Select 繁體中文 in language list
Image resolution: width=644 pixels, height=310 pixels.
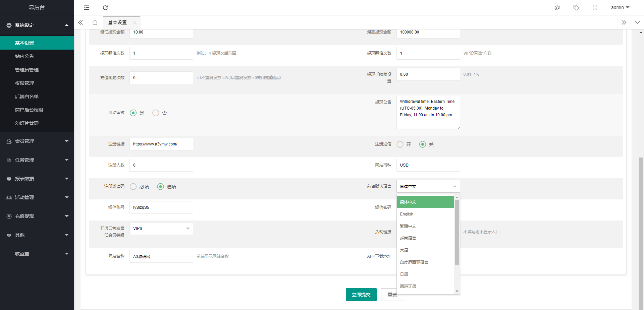click(x=425, y=226)
